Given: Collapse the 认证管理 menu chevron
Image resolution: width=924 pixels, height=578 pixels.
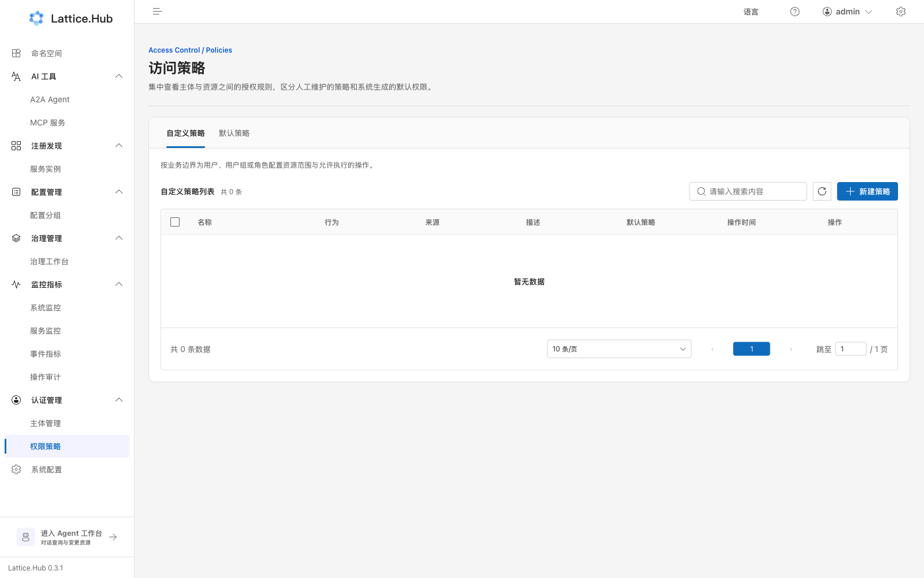Looking at the screenshot, I should 119,400.
